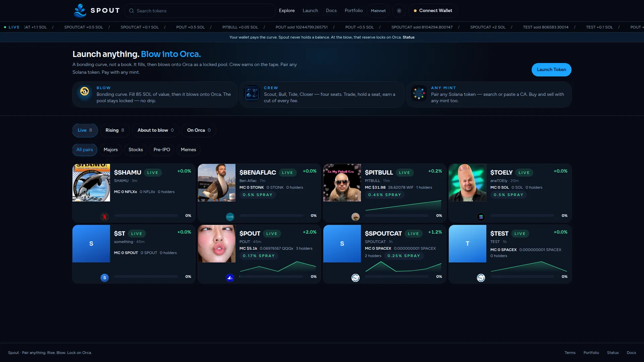
Task: Click the $POUT price sparkline chart
Action: [278, 266]
